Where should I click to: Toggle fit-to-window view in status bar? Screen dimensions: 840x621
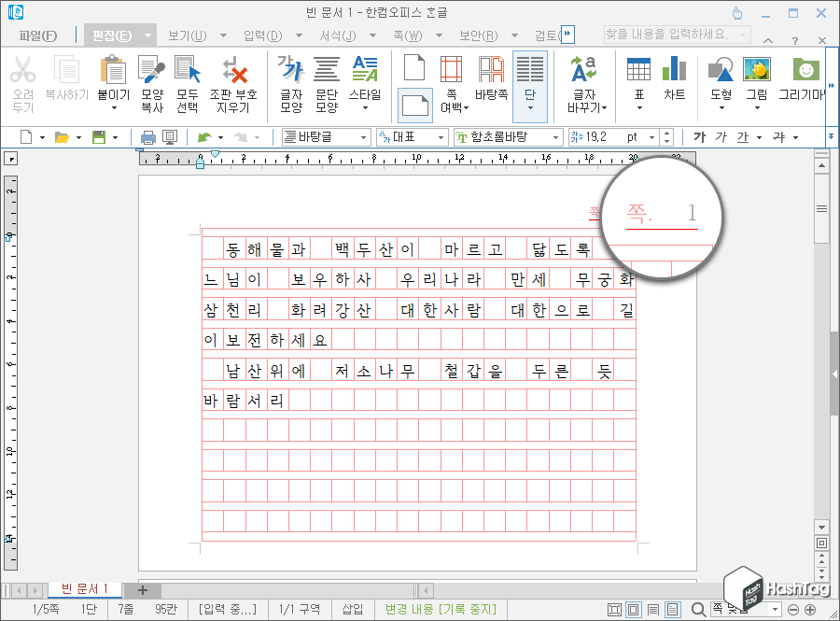tap(614, 609)
